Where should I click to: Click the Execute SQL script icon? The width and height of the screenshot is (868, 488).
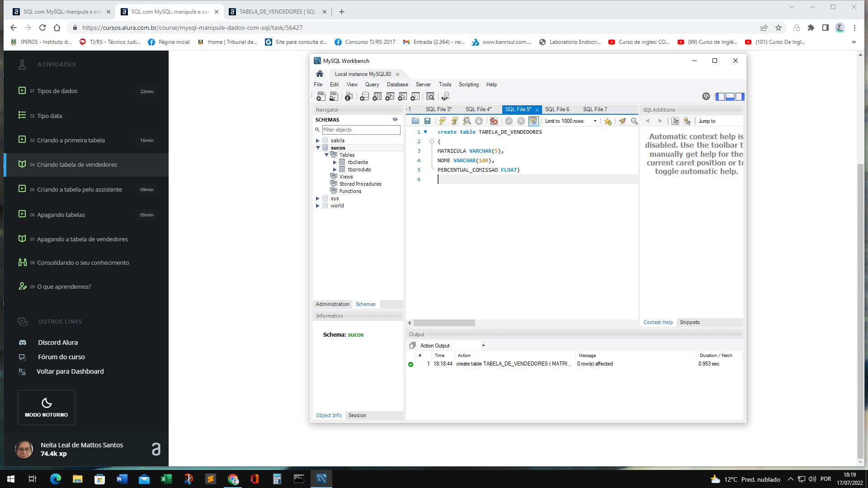[x=442, y=121]
